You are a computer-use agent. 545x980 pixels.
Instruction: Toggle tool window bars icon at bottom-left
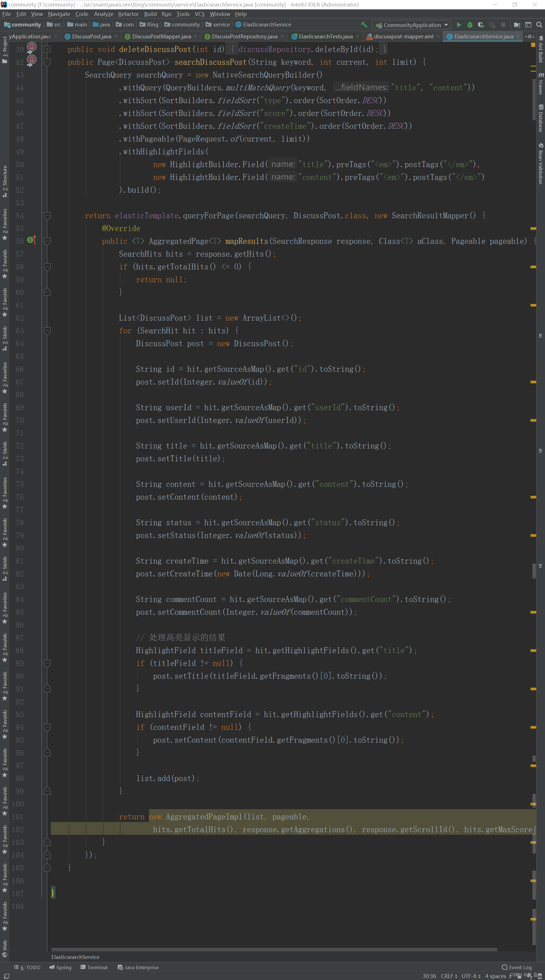(x=7, y=976)
